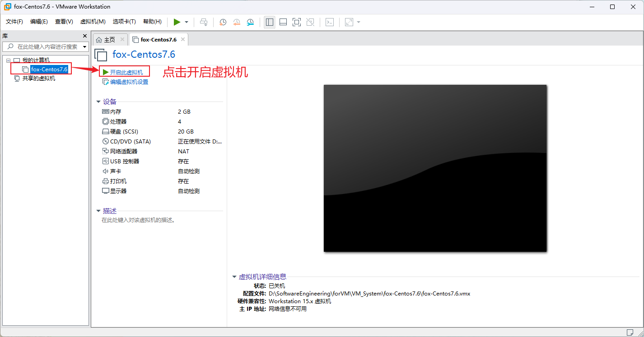
Task: Collapse the 虚拟机详细信息 section
Action: coord(234,277)
